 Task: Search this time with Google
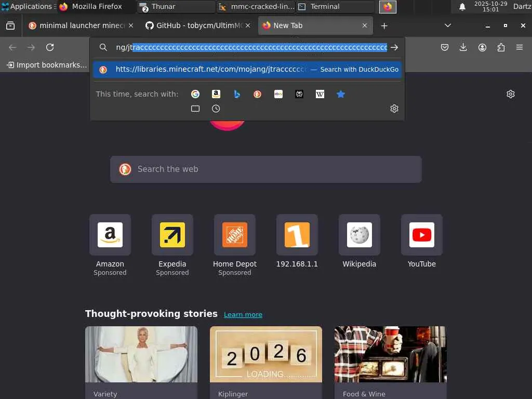pos(195,94)
